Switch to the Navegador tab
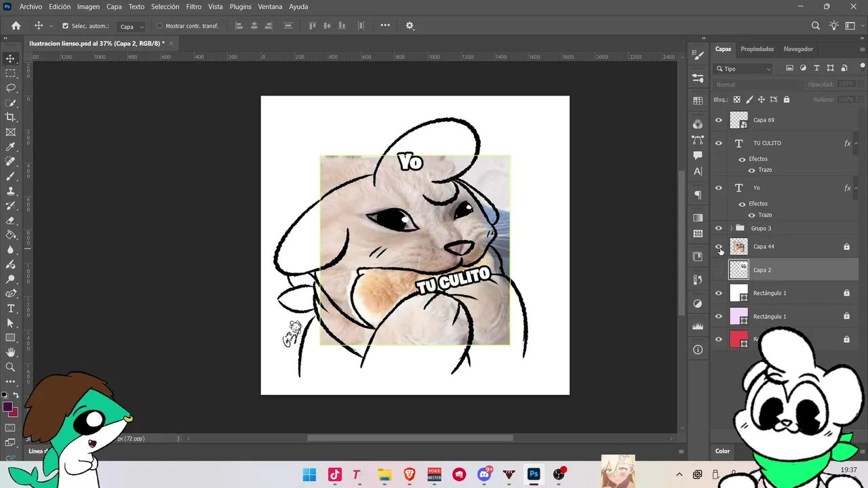The height and width of the screenshot is (488, 868). coord(798,49)
